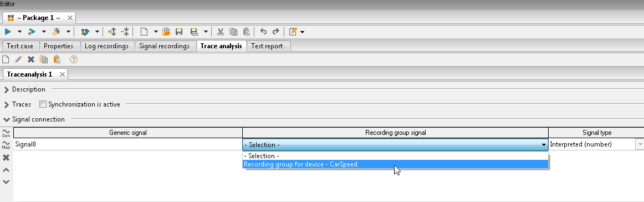
Task: Click the collapse-all minus arrows icon
Action: pyautogui.click(x=125, y=32)
